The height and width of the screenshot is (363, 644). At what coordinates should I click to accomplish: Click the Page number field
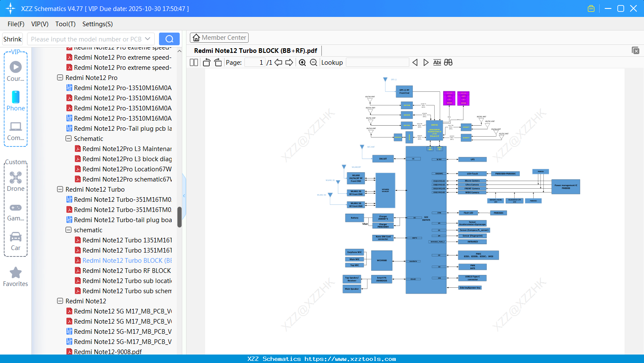coord(255,63)
